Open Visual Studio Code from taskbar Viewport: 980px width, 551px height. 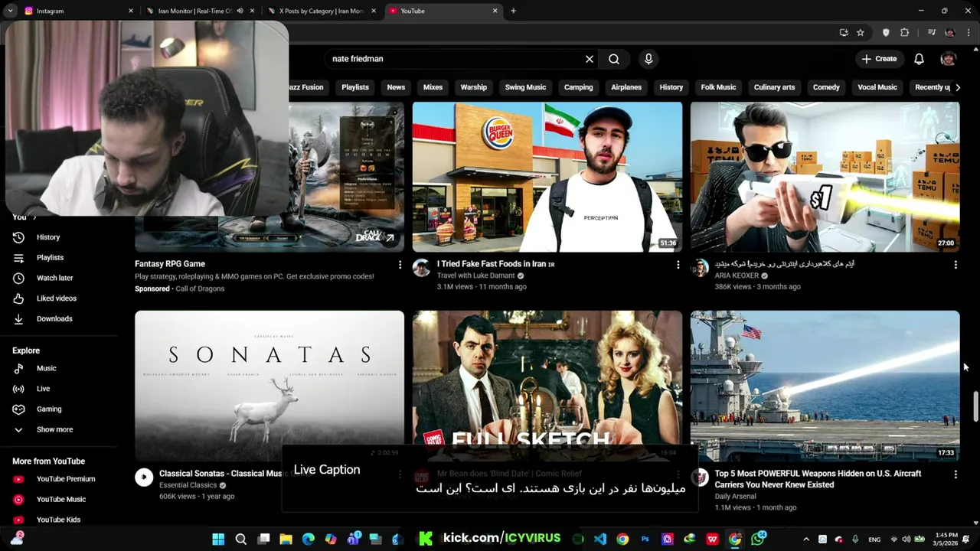tap(600, 539)
